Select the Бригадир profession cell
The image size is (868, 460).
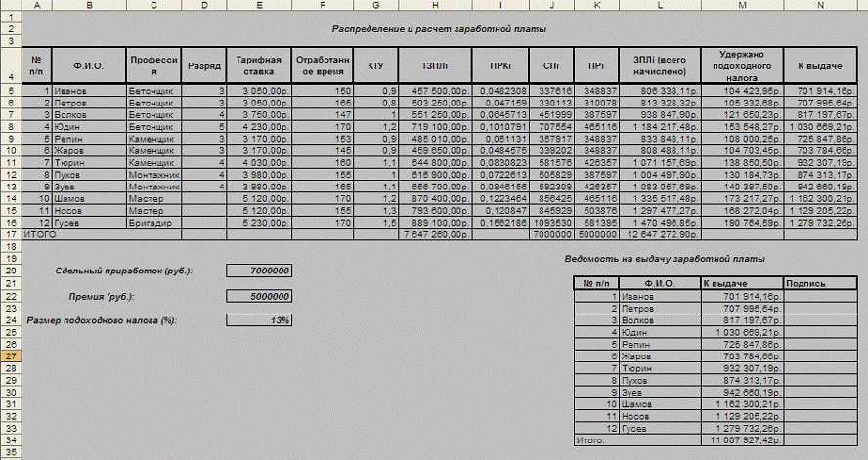[155, 223]
